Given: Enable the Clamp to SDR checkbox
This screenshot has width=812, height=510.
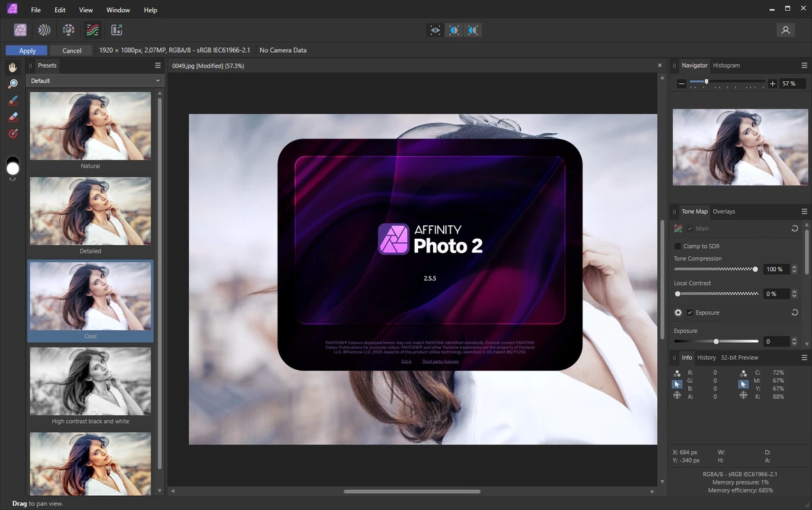Looking at the screenshot, I should click(678, 246).
